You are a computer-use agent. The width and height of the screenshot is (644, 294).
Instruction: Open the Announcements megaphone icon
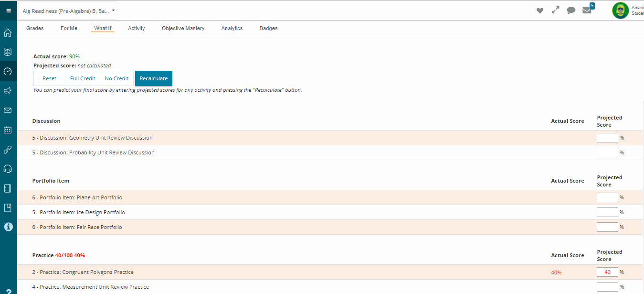(x=8, y=91)
